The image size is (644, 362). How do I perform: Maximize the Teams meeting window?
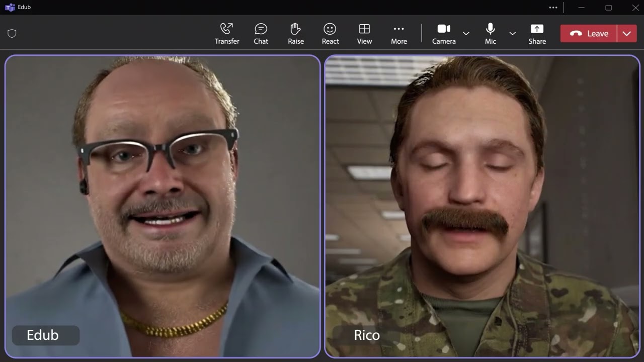(x=608, y=7)
